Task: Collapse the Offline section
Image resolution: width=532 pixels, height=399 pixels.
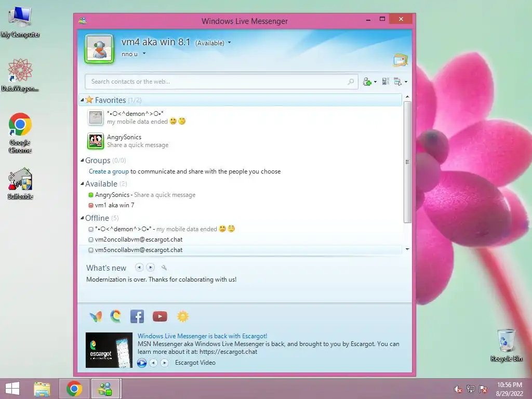Action: [x=82, y=218]
